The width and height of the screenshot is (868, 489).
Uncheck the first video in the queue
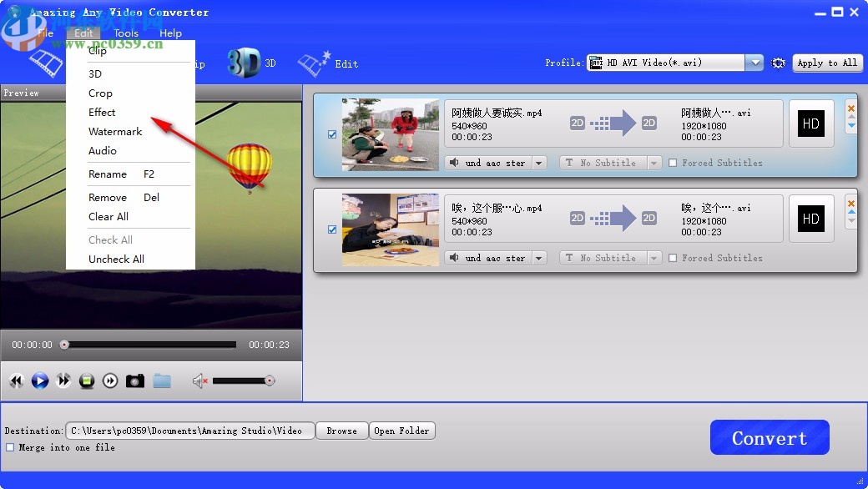click(x=331, y=134)
